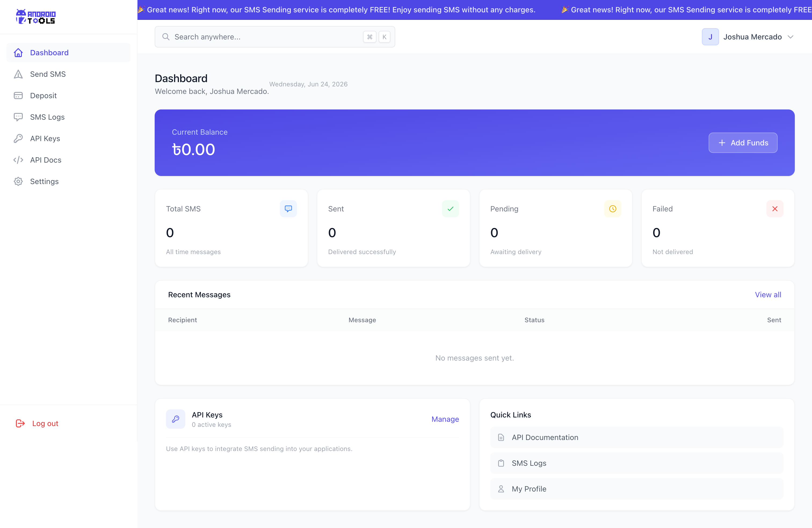Click the Joshua Mercado user name
812x528 pixels.
pos(752,37)
